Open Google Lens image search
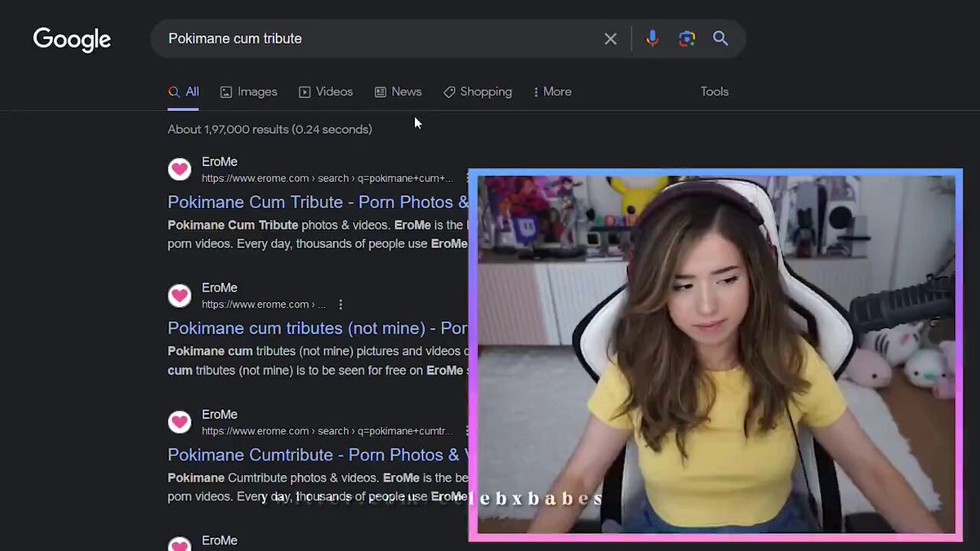 pyautogui.click(x=687, y=38)
